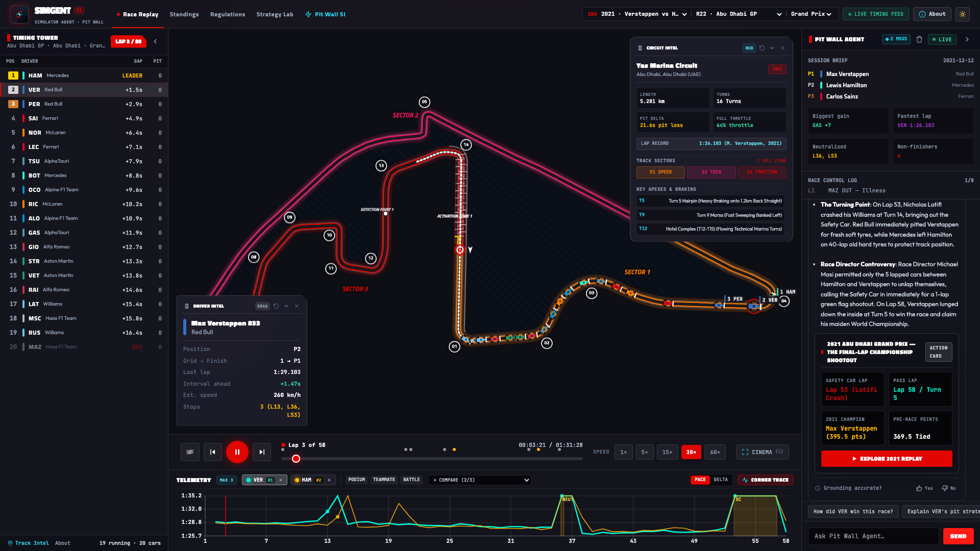Toggle the Corner Trace overlay
This screenshot has width=980, height=551.
(766, 480)
